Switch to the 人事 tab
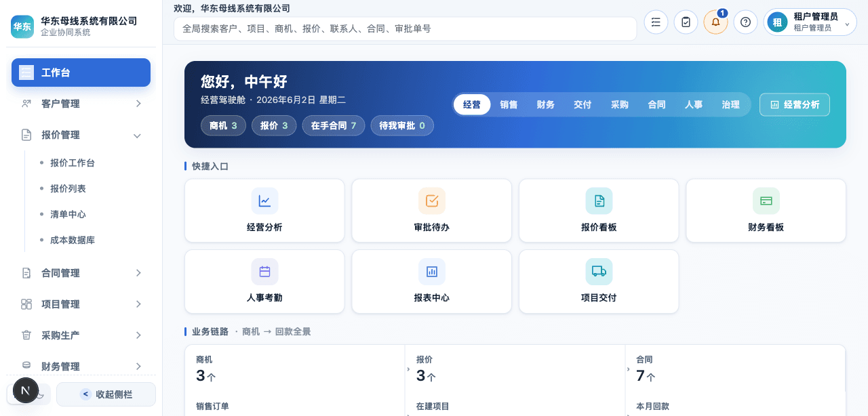Screen dimensions: 868x416 (694, 104)
